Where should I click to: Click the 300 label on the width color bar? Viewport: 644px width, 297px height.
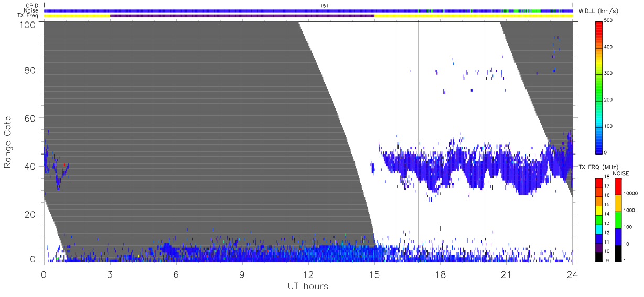point(608,73)
